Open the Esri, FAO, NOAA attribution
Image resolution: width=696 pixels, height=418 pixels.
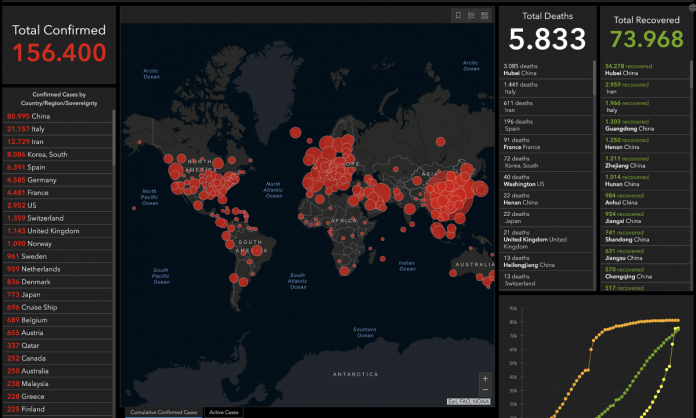469,402
